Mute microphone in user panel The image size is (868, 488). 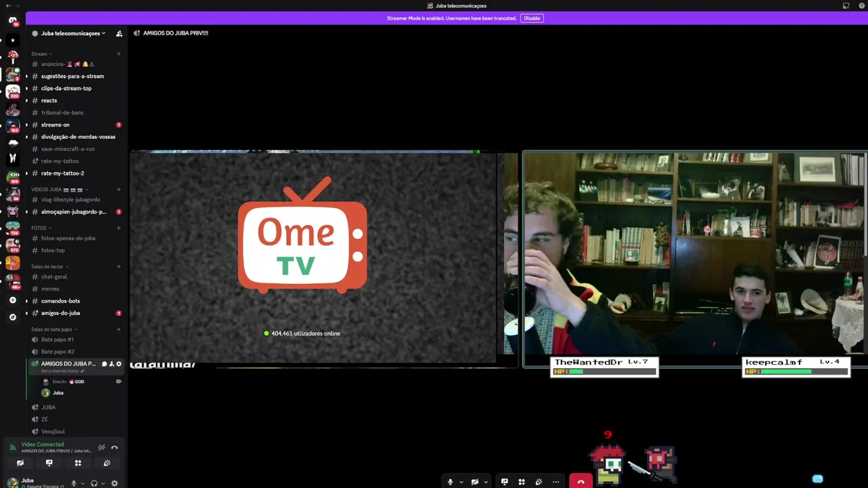[74, 483]
